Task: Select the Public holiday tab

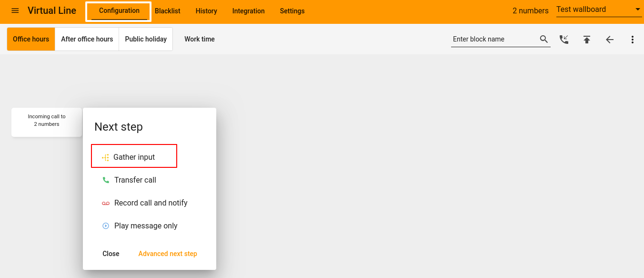Action: tap(146, 39)
